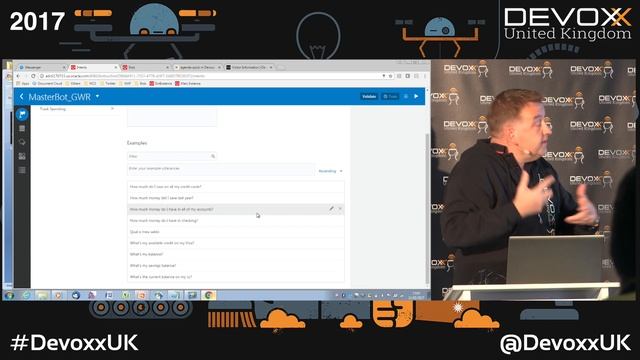Select utterance about money in all accounts

point(236,209)
